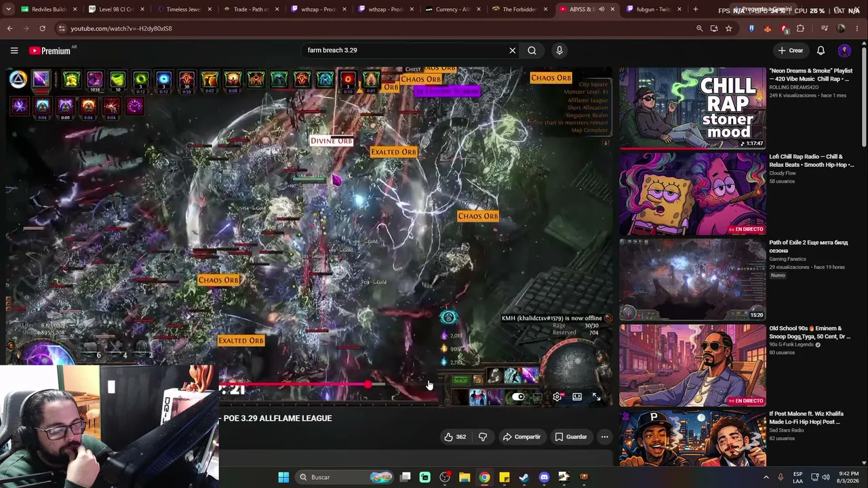Like the video with 362 likes

click(455, 437)
